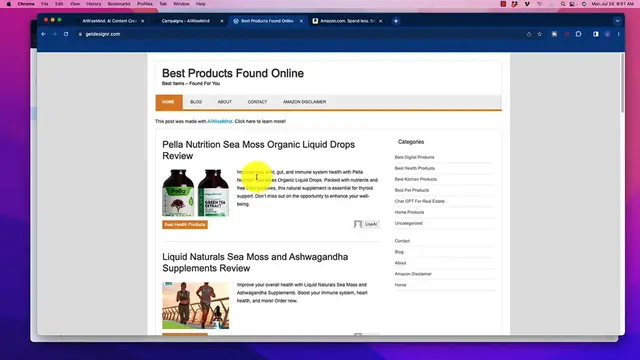The image size is (640, 360).
Task: Open the Bookmarks menu
Action: [119, 4]
